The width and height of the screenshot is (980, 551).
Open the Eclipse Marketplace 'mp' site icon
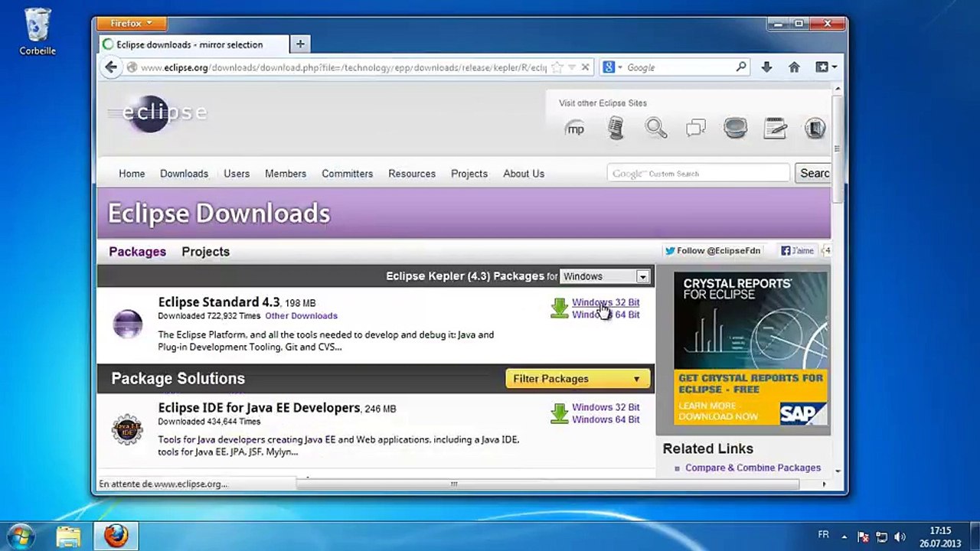[575, 129]
